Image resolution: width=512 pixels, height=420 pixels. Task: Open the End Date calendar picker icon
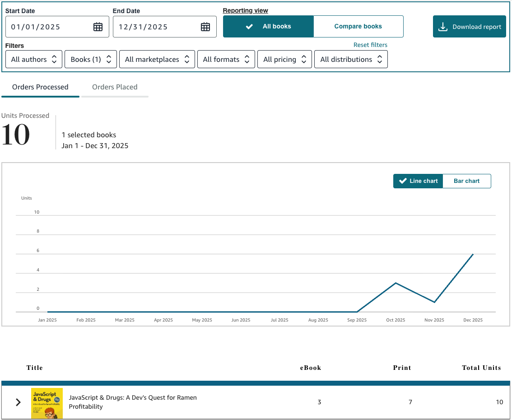pos(205,27)
